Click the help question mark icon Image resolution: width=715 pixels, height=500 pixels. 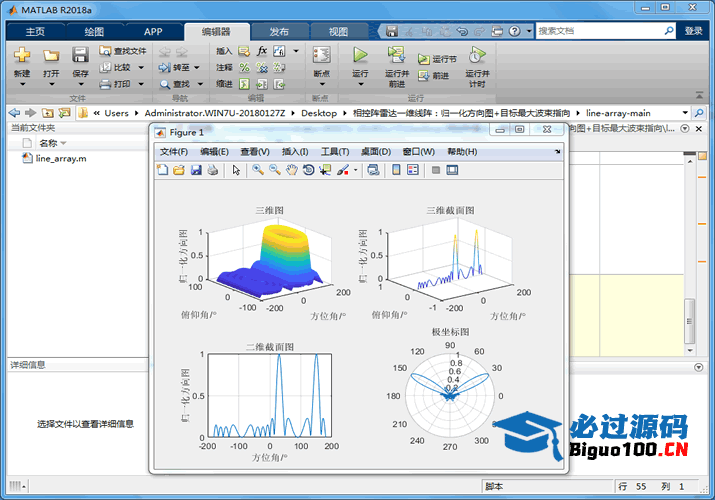[x=514, y=31]
